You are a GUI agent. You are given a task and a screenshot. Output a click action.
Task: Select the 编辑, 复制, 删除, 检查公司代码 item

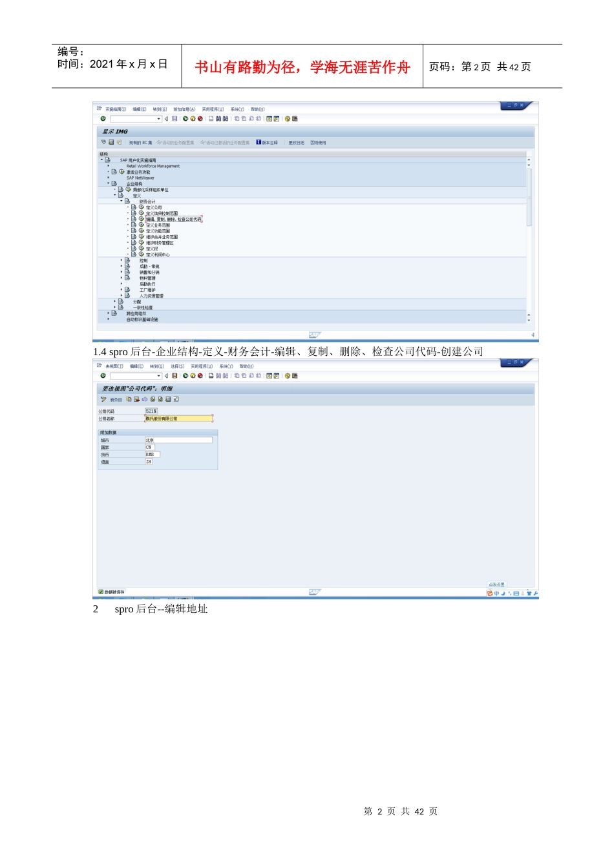pyautogui.click(x=173, y=220)
